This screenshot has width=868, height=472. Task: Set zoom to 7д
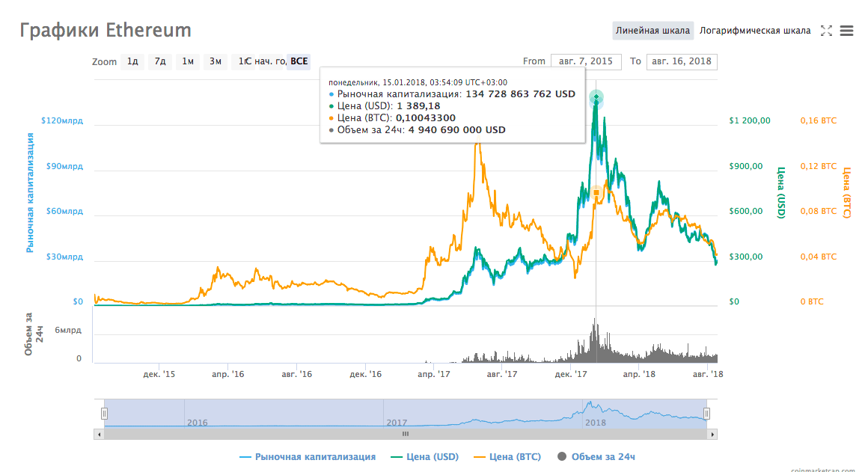(x=160, y=61)
